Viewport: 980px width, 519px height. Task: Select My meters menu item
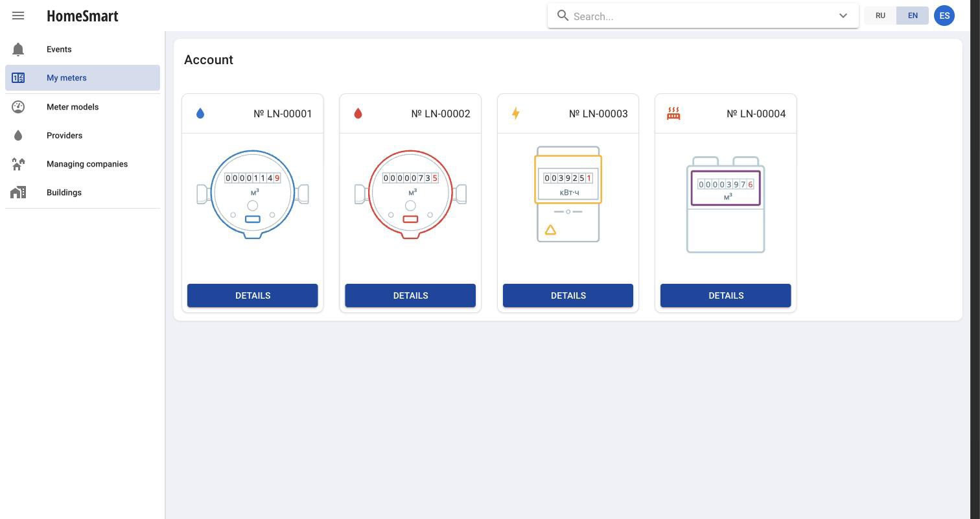point(82,78)
